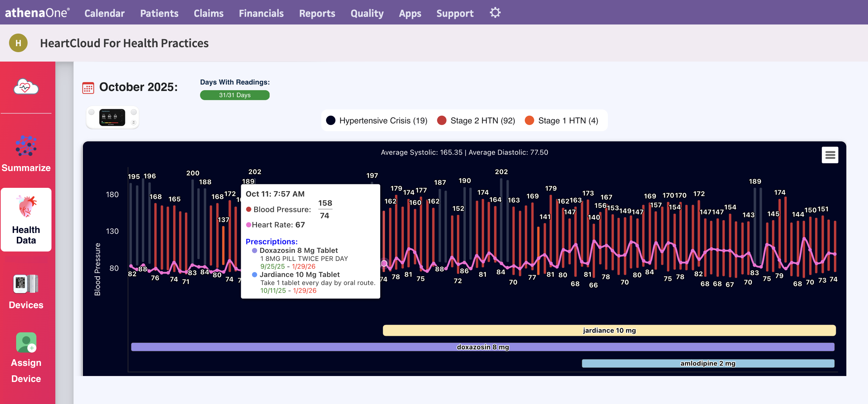This screenshot has height=404, width=868.
Task: Toggle Stage 2 HTN legend series
Action: click(476, 121)
